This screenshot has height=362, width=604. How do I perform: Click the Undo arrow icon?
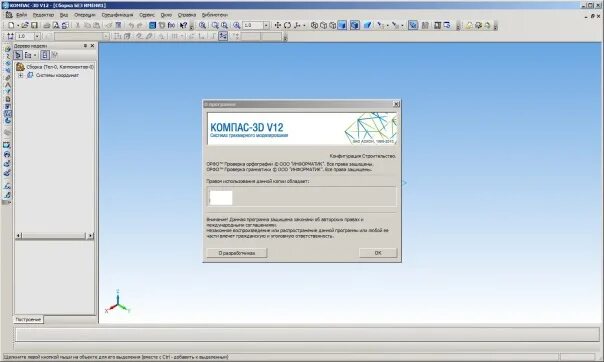pyautogui.click(x=131, y=25)
